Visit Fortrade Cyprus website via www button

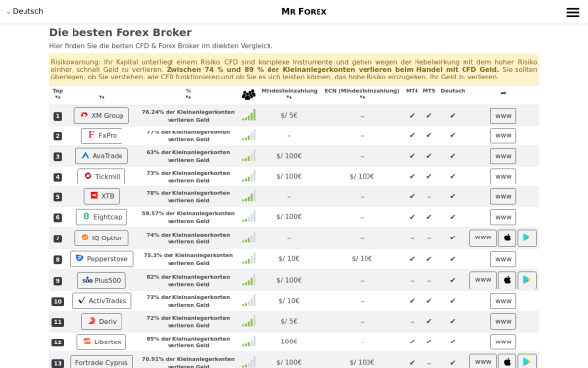pyautogui.click(x=483, y=362)
